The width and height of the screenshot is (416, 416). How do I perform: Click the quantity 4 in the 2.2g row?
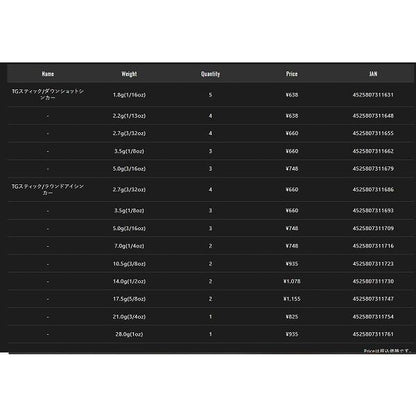tap(210, 116)
